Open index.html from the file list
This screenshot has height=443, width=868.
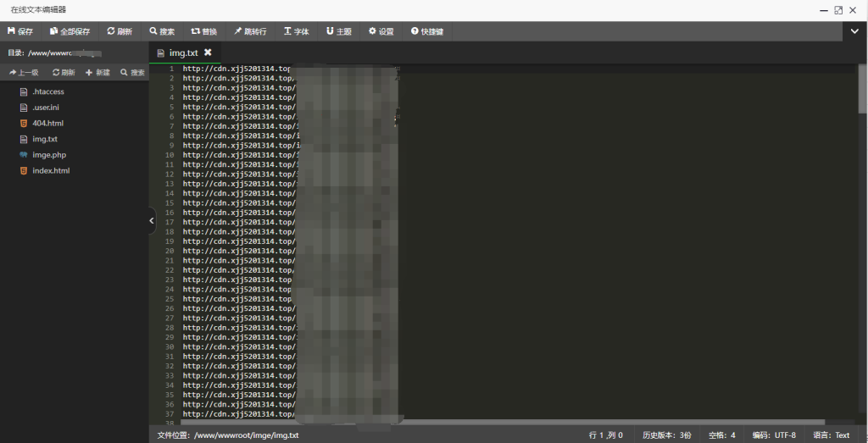51,170
